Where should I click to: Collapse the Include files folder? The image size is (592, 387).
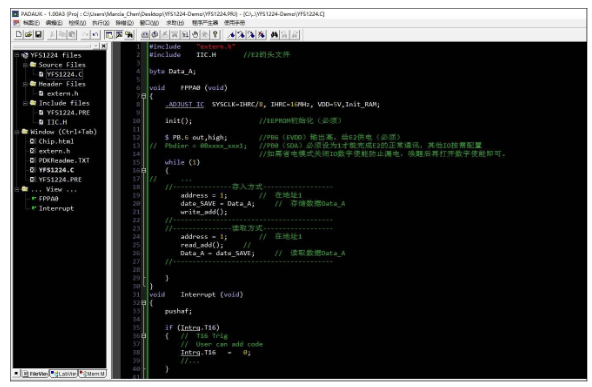[25, 103]
